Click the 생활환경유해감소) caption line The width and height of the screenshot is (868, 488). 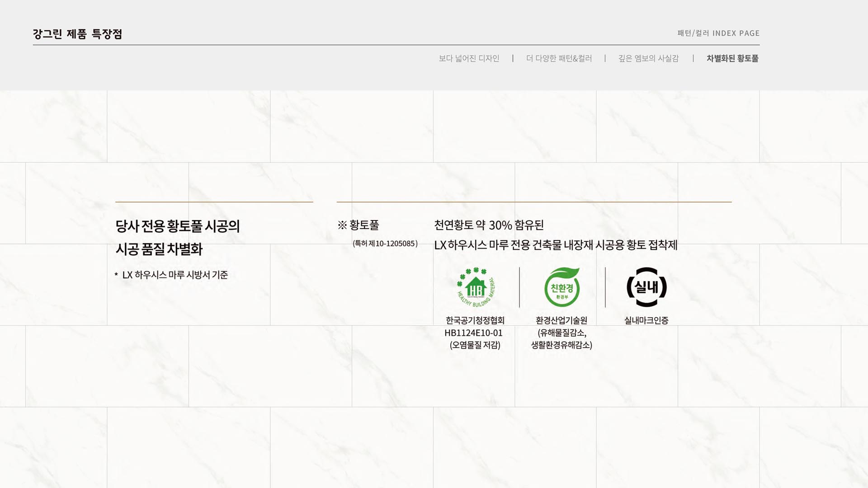click(561, 345)
